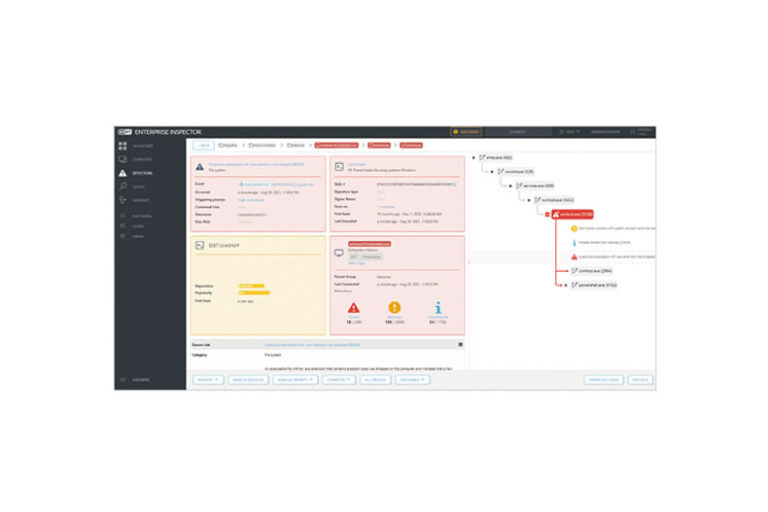Viewport: 768px width, 512px height.
Task: Open the Dashboard icon in the sidebar
Action: (122, 145)
